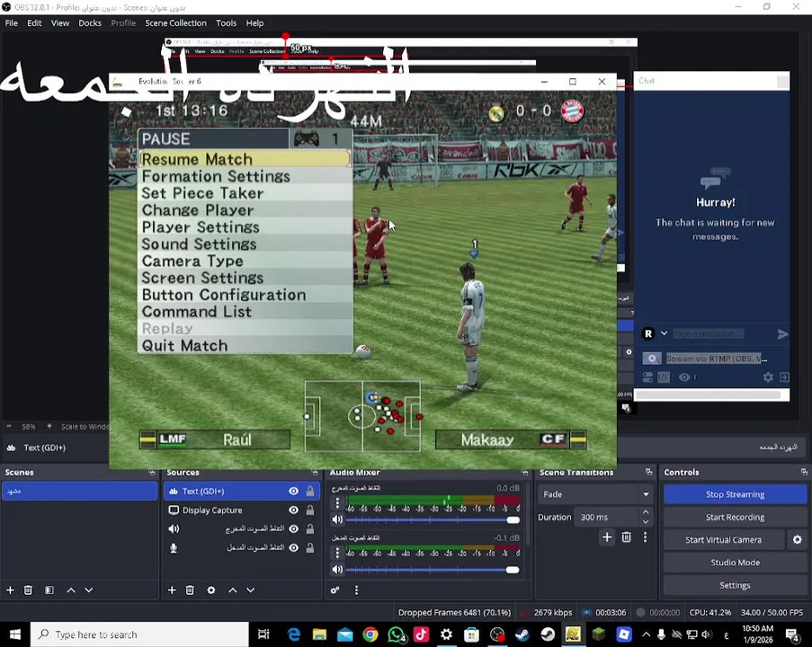Add a new source with plus icon

pos(172,590)
